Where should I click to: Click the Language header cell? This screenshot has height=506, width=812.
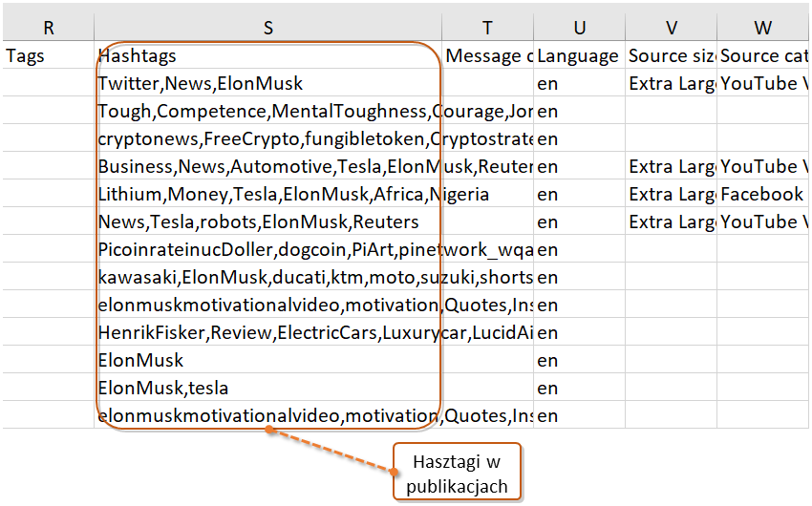pos(580,55)
